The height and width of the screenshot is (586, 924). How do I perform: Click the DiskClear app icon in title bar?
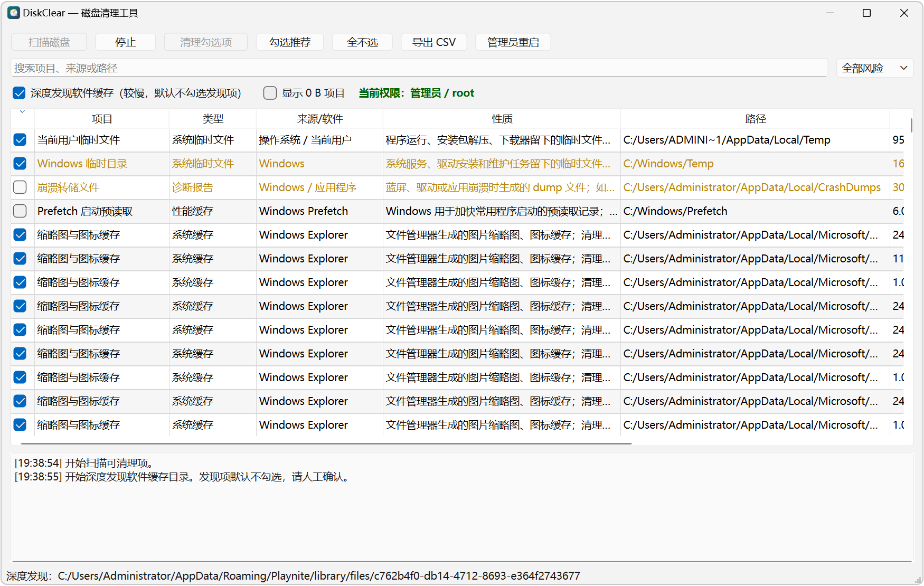pyautogui.click(x=14, y=13)
